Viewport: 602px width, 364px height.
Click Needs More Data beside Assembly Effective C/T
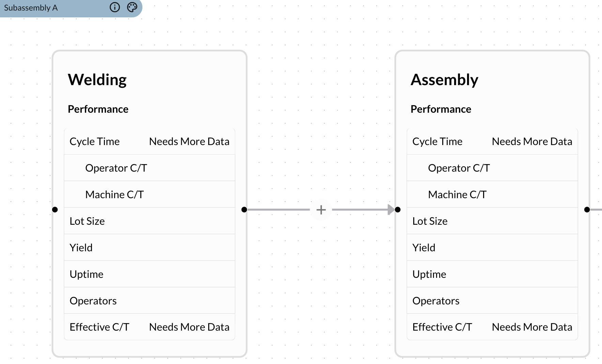click(531, 327)
